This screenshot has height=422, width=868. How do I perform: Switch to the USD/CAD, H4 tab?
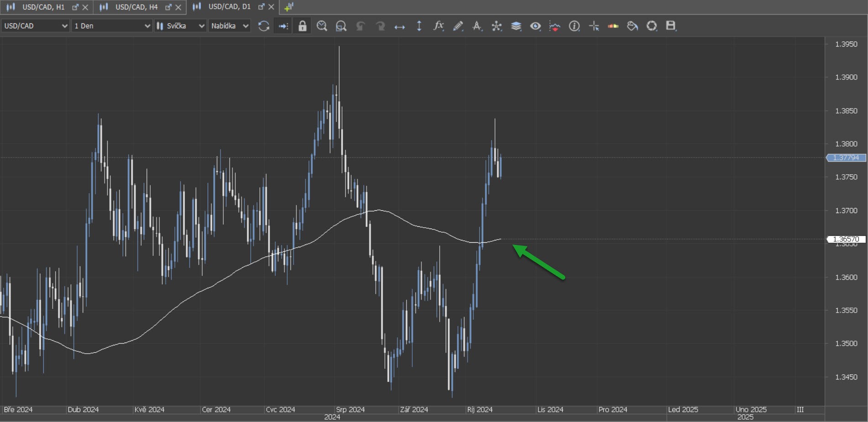tap(136, 7)
